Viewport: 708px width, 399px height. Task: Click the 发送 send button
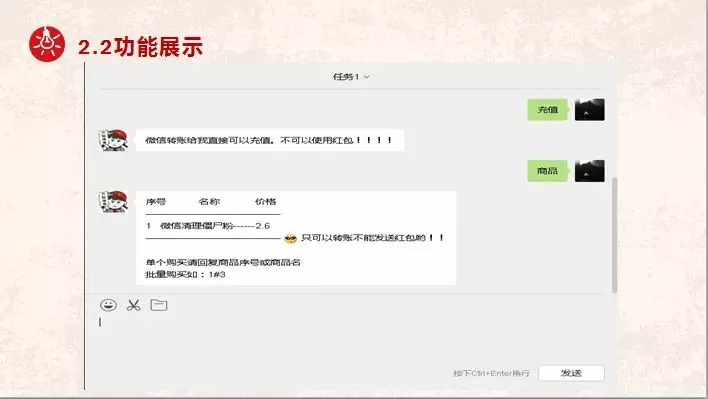(x=571, y=373)
